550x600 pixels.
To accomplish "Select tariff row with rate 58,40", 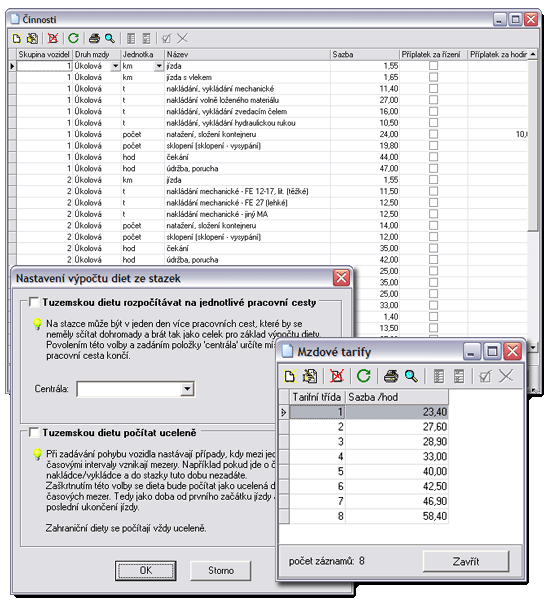I will click(x=369, y=516).
